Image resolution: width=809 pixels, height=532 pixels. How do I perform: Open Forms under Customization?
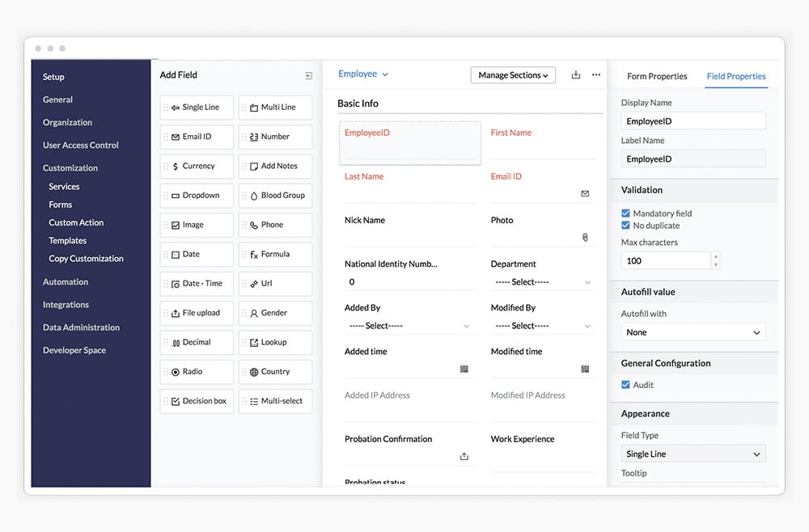(x=61, y=205)
